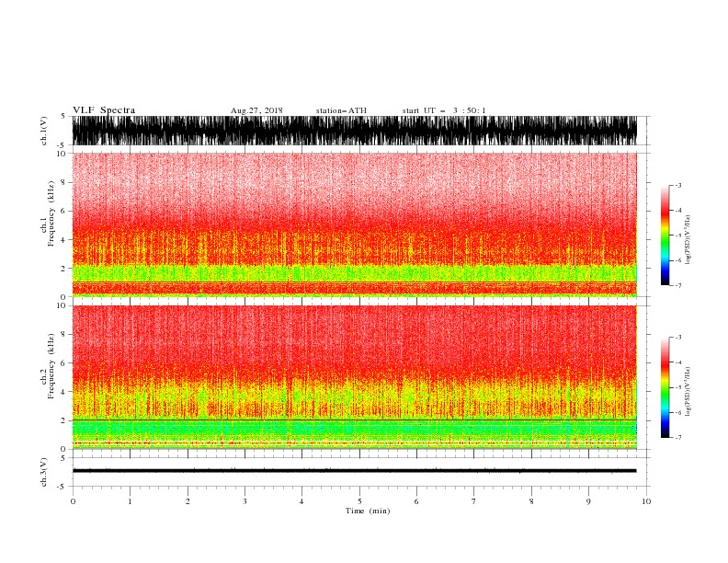
Task: Click the time axis tick label "9"
Action: 588,501
